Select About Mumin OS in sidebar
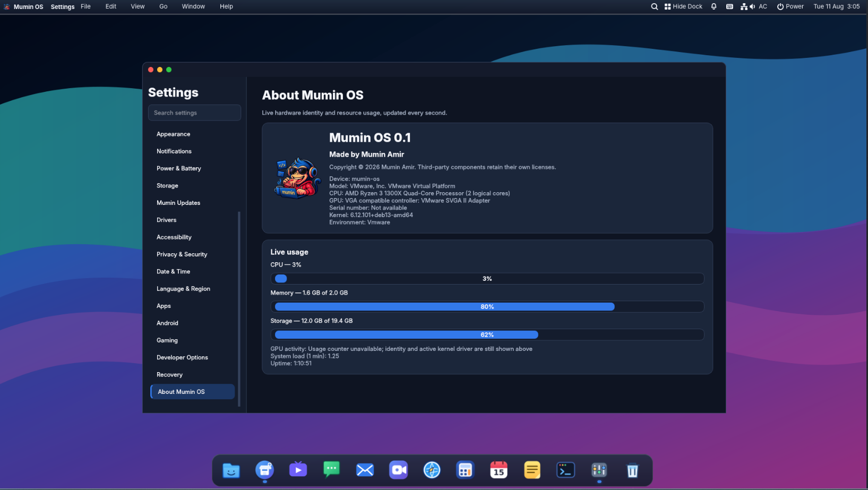868x490 pixels. click(x=193, y=392)
